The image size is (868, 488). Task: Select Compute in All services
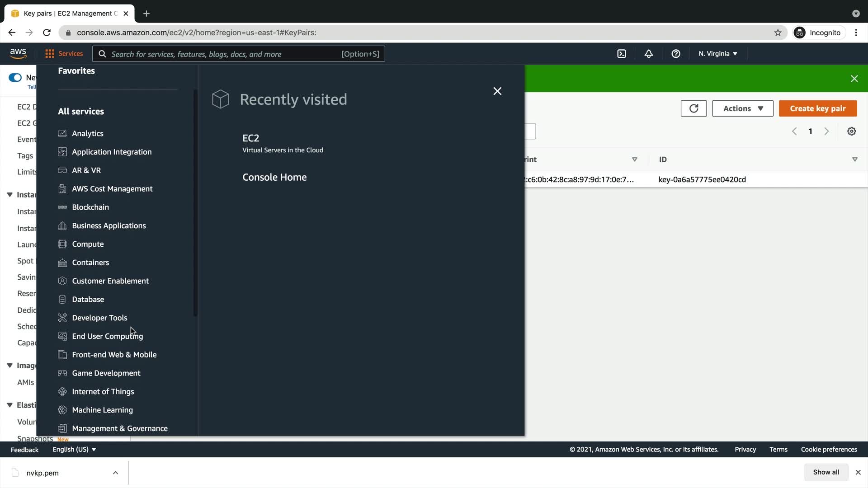pos(88,244)
